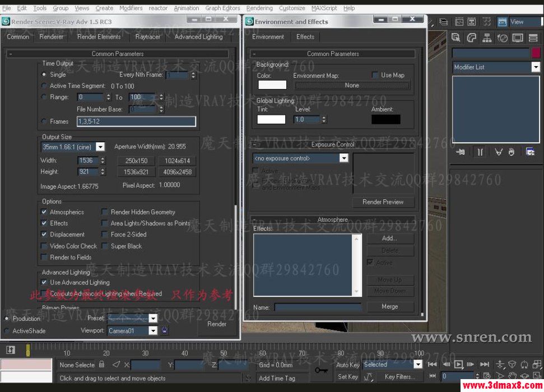Choose the 1024x614 size preset

tap(177, 161)
